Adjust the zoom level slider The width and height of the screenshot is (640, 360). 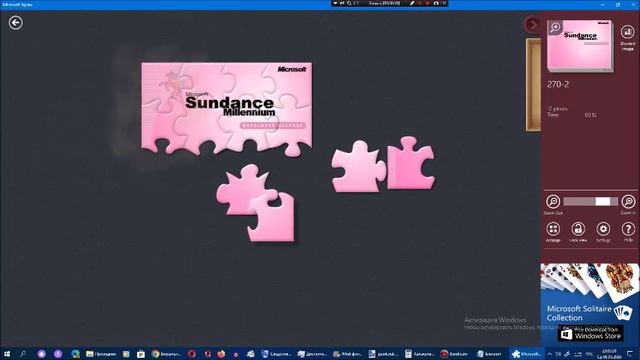tap(590, 201)
